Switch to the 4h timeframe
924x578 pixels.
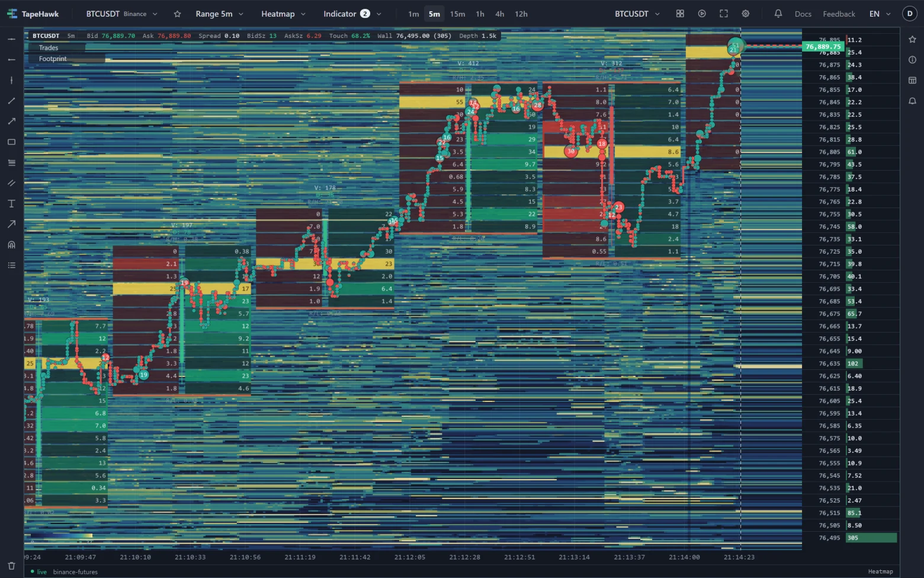tap(499, 14)
